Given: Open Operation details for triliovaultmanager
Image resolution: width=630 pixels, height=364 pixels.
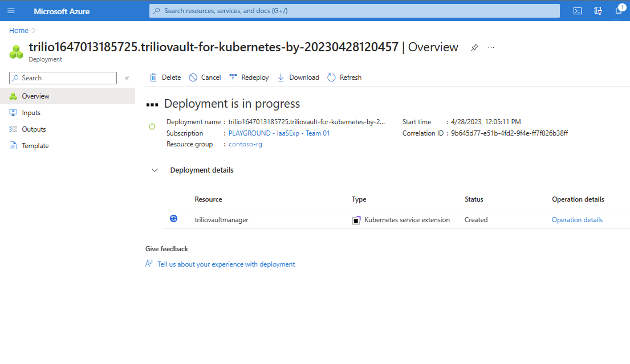Looking at the screenshot, I should tap(577, 219).
